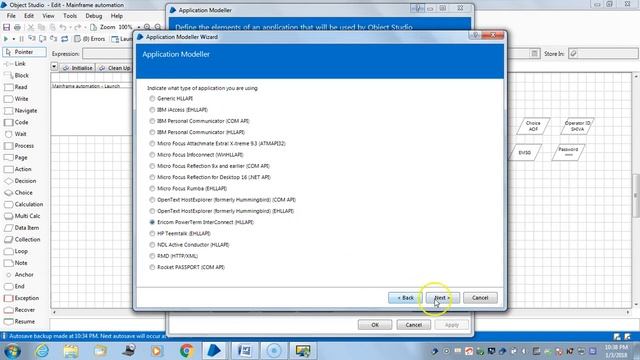
Task: Click into the Store In field
Action: point(603,53)
